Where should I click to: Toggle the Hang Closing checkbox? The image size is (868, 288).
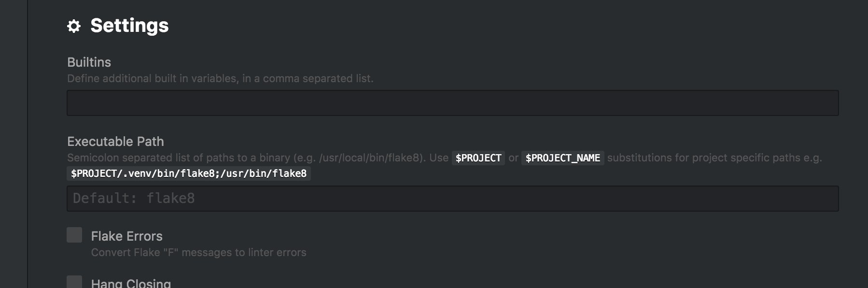[73, 283]
